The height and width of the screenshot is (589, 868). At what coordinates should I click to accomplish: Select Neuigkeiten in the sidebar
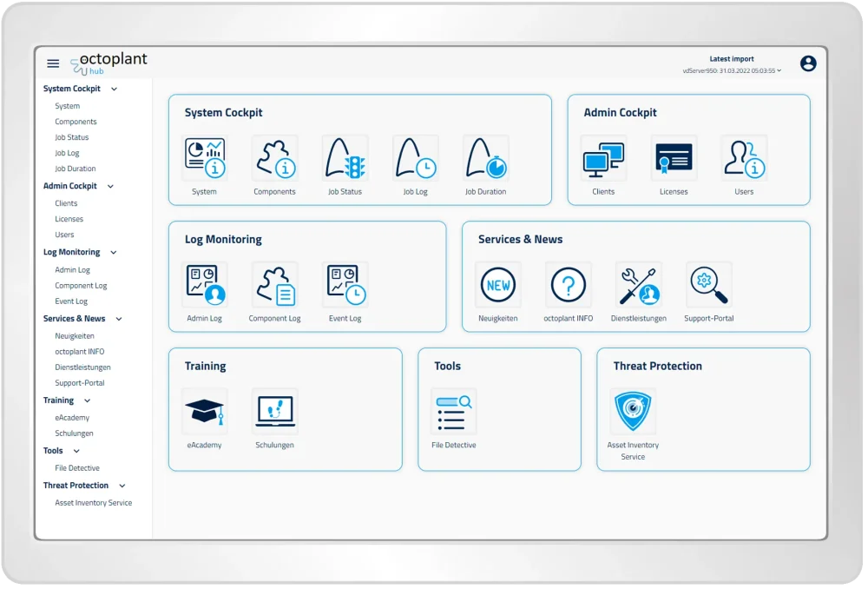coord(75,336)
